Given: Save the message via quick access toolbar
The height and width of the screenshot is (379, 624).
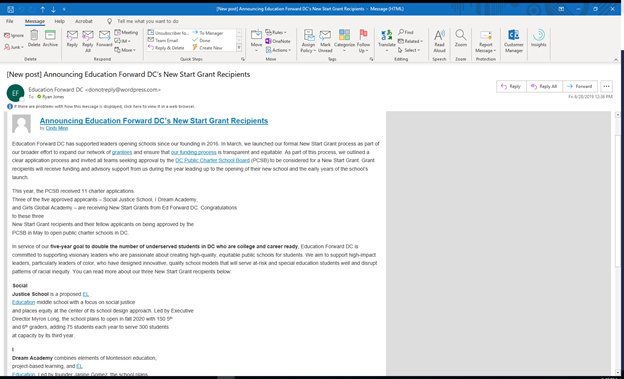Looking at the screenshot, I should (11, 9).
